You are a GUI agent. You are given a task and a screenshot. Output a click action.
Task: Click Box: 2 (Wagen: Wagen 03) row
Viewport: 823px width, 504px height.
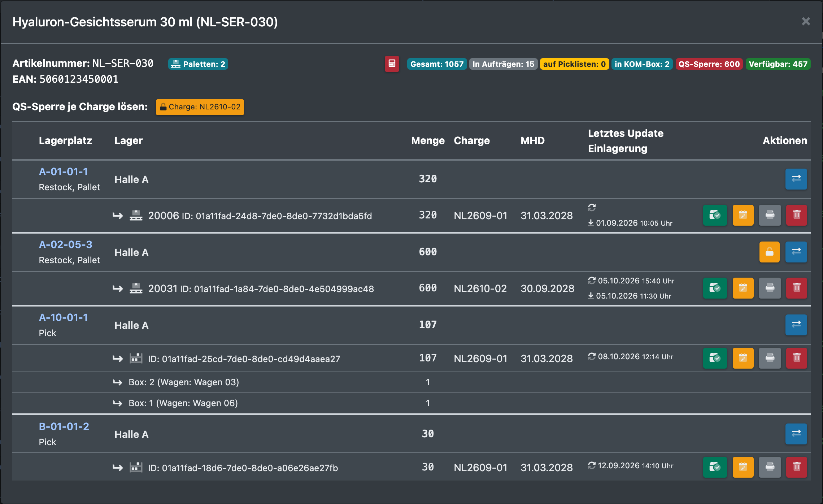pos(411,382)
